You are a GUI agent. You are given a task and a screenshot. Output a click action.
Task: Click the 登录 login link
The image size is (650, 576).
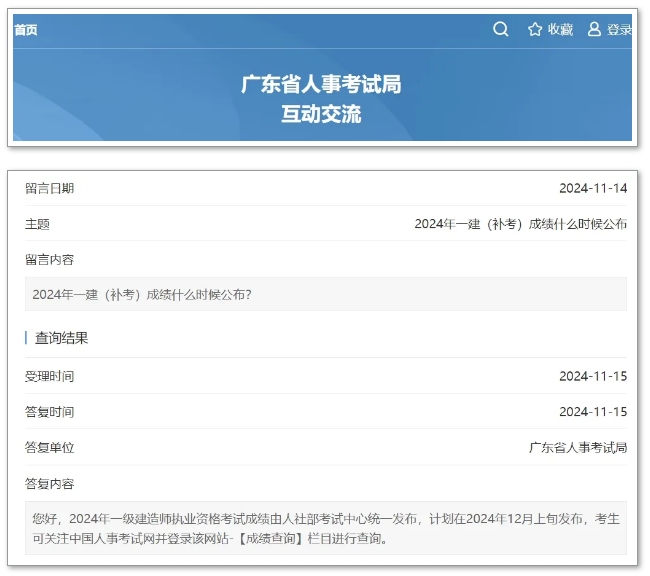(619, 29)
